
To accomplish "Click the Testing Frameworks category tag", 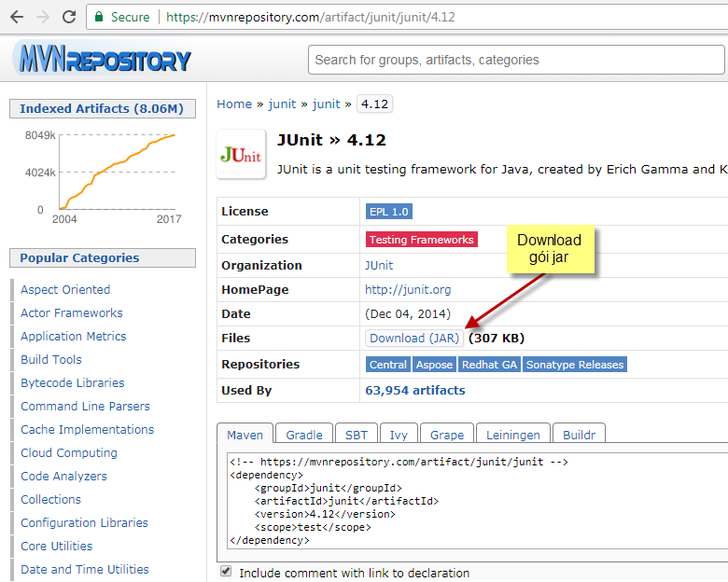I will coord(421,240).
